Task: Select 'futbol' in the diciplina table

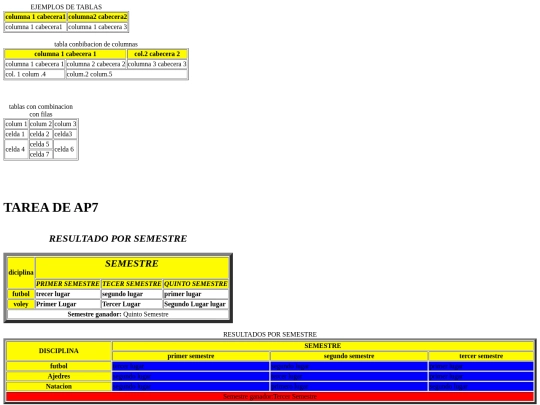Action: 21,294
